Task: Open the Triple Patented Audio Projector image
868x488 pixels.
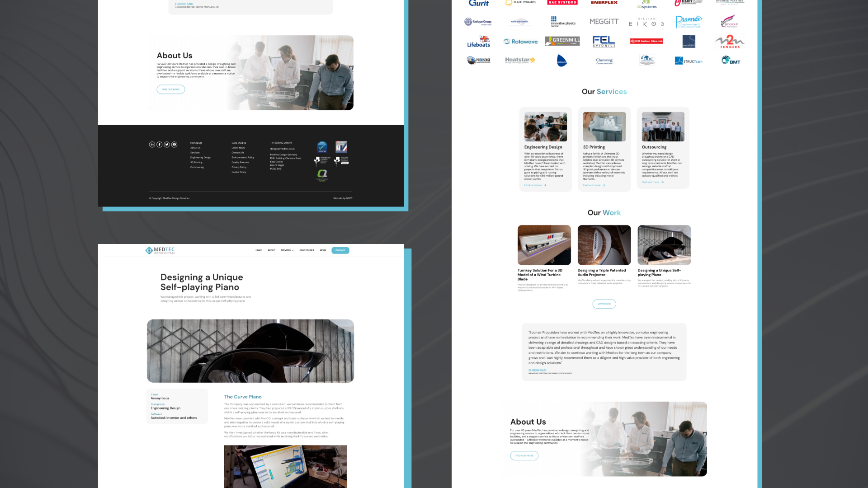Action: [604, 245]
